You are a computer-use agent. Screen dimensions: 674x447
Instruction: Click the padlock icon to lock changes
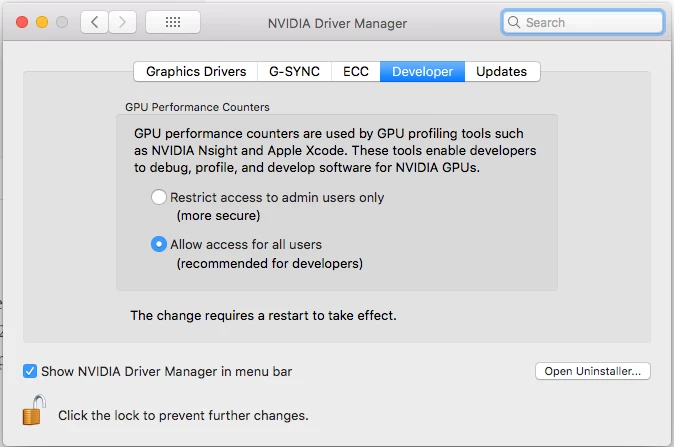pos(34,410)
